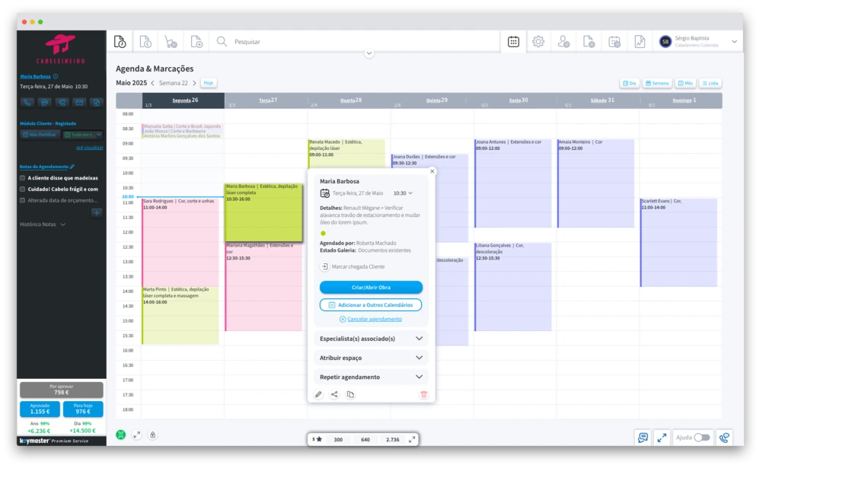Check the 'A cliente disse que madeixas' note
This screenshot has height=503, width=868.
point(23,177)
